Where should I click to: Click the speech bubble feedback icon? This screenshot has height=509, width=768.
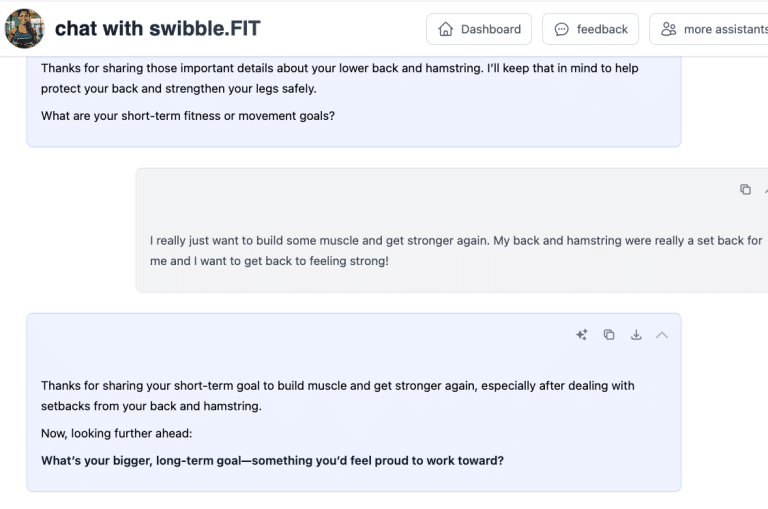click(x=562, y=29)
